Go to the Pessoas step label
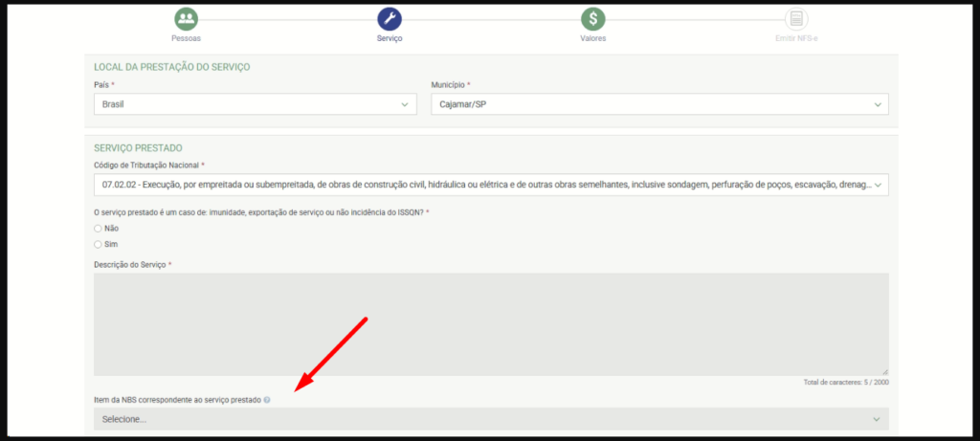This screenshot has height=441, width=980. coord(186,38)
